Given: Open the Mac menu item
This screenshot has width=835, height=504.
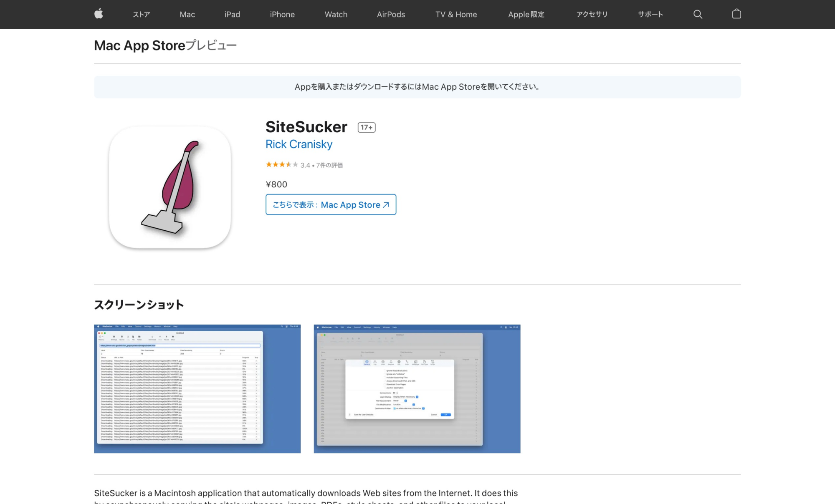Looking at the screenshot, I should tap(187, 14).
